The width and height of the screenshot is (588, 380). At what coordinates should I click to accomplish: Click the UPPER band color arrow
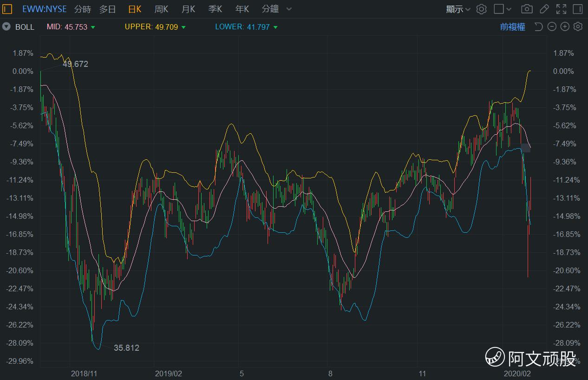(183, 27)
